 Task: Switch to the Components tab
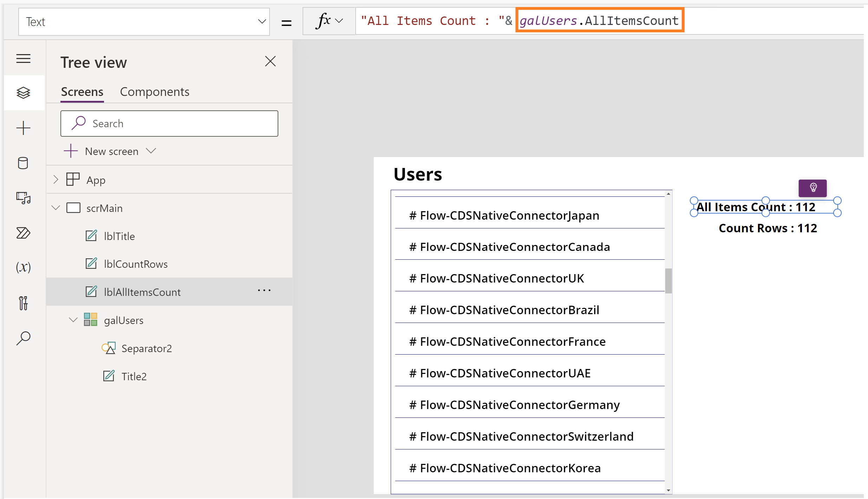(x=155, y=92)
